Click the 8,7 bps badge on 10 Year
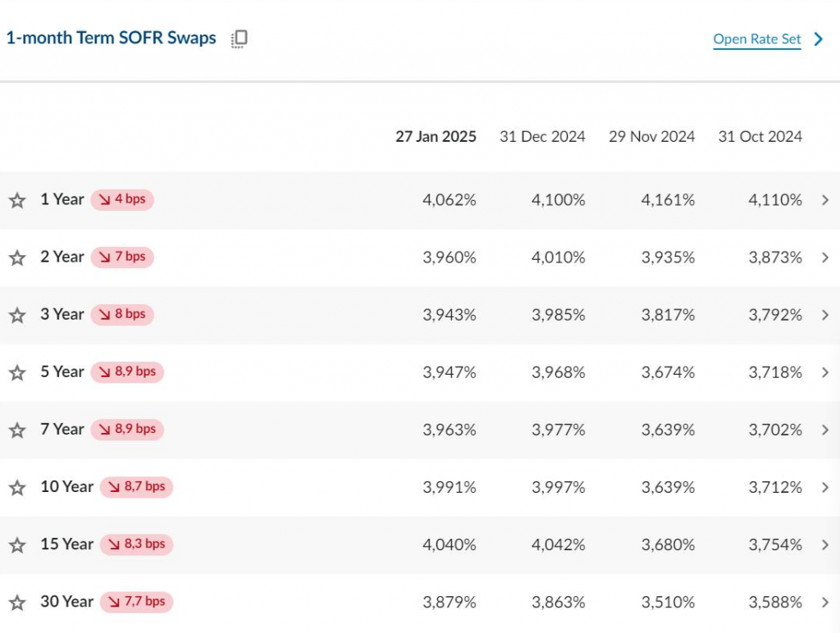This screenshot has height=633, width=840. click(x=136, y=487)
